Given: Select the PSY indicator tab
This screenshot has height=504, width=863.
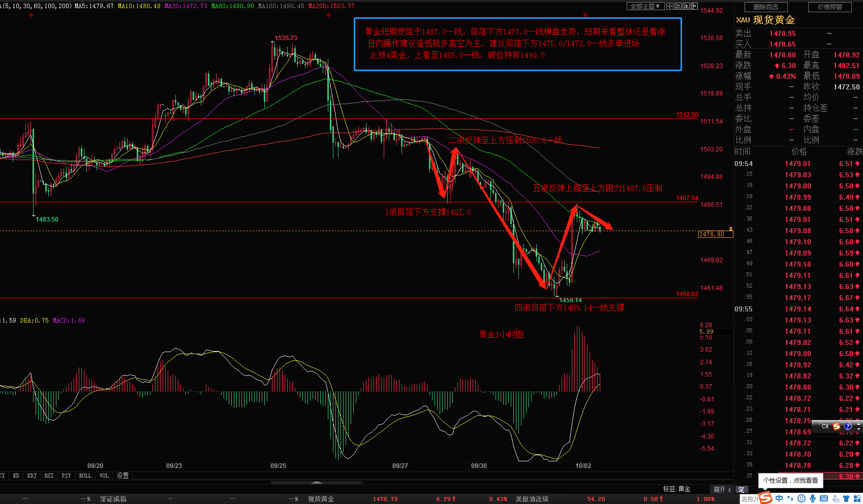Looking at the screenshot, I should click(x=66, y=476).
